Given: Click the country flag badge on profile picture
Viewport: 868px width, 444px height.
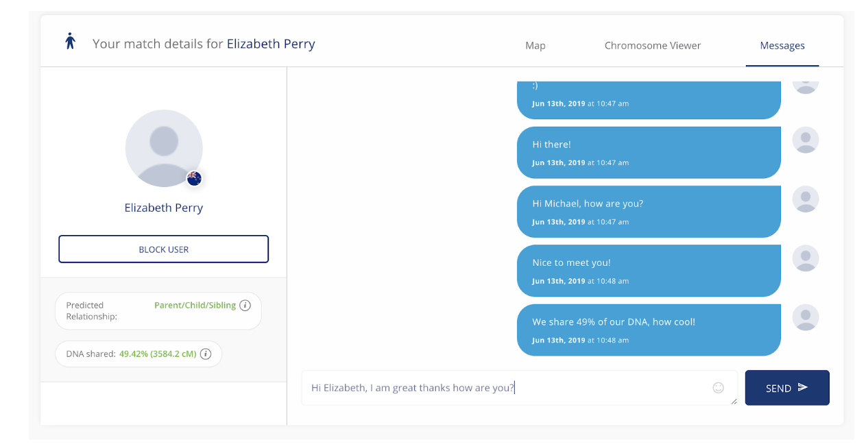Looking at the screenshot, I should [194, 178].
